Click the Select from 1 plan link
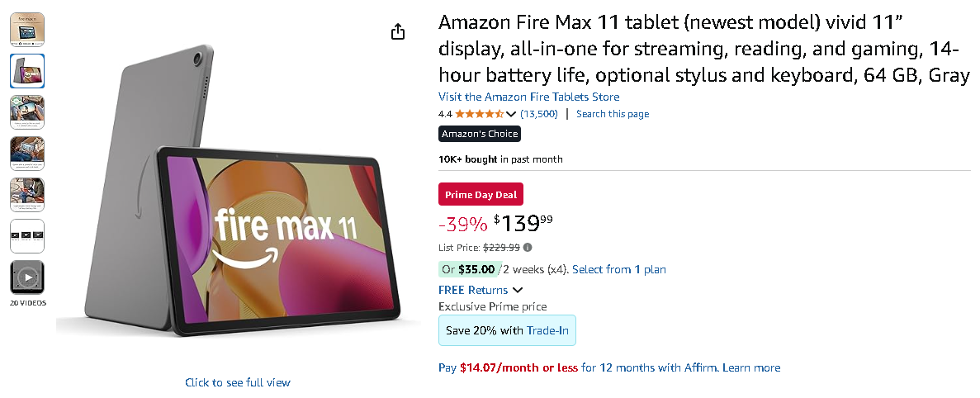Viewport: 980px width, 398px height. (619, 269)
